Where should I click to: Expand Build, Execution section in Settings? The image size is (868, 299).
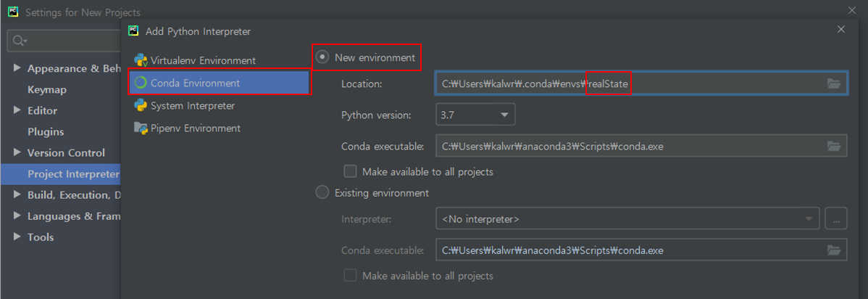pyautogui.click(x=17, y=194)
